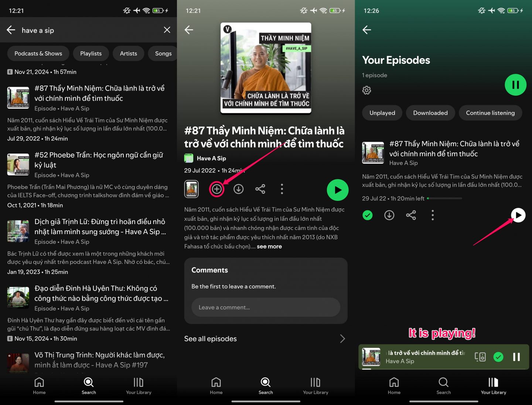
Task: Open more options for saved episode
Action: [x=433, y=215]
